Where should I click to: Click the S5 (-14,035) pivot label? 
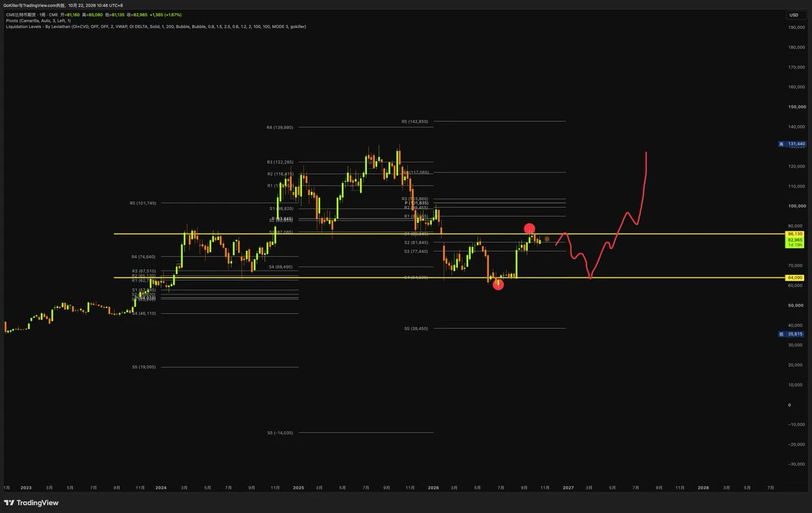click(x=280, y=432)
